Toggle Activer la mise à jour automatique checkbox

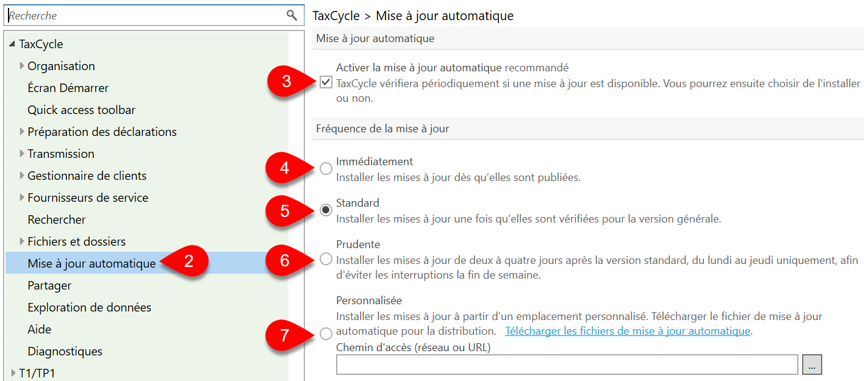[326, 82]
